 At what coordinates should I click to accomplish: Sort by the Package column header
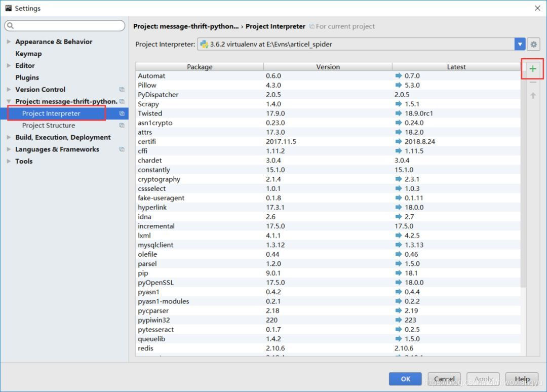(x=200, y=67)
